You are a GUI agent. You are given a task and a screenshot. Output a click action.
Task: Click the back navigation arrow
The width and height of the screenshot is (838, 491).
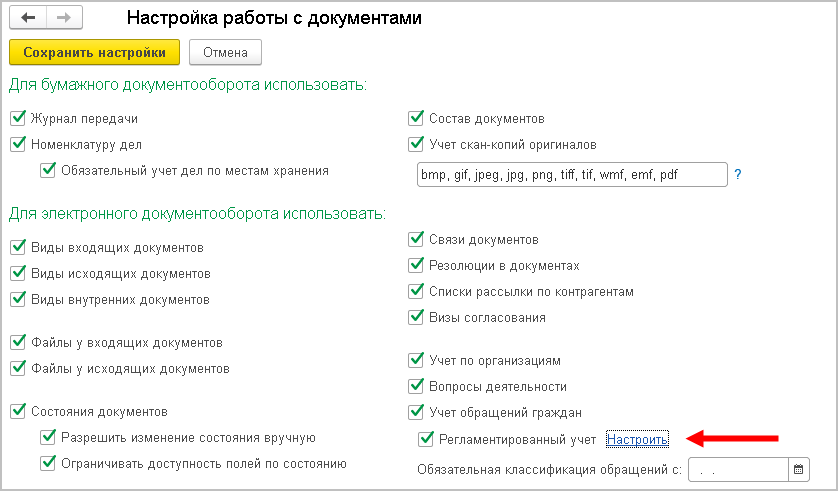[28, 18]
